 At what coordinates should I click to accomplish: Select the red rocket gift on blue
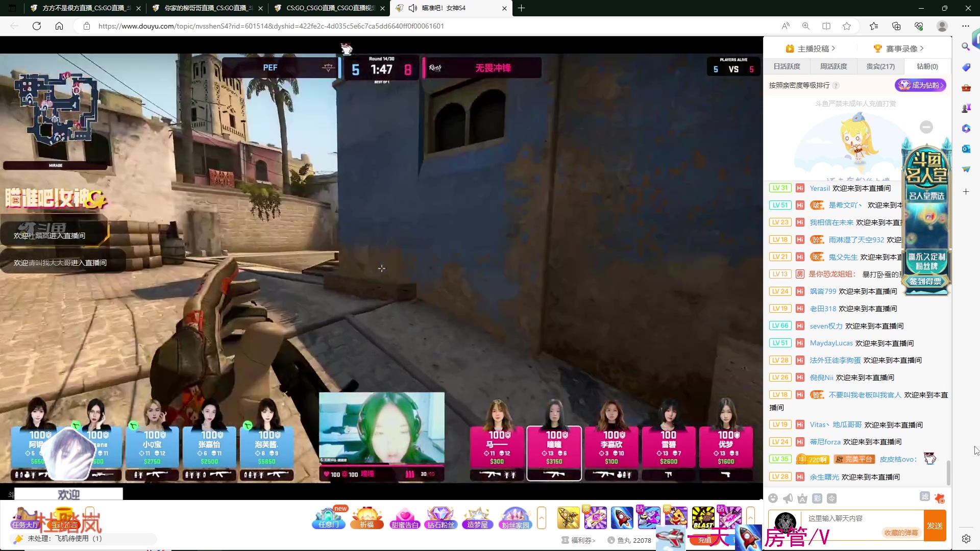point(622,517)
